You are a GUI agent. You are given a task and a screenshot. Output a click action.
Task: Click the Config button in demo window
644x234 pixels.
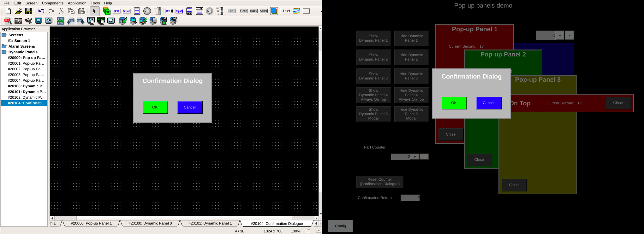340,226
